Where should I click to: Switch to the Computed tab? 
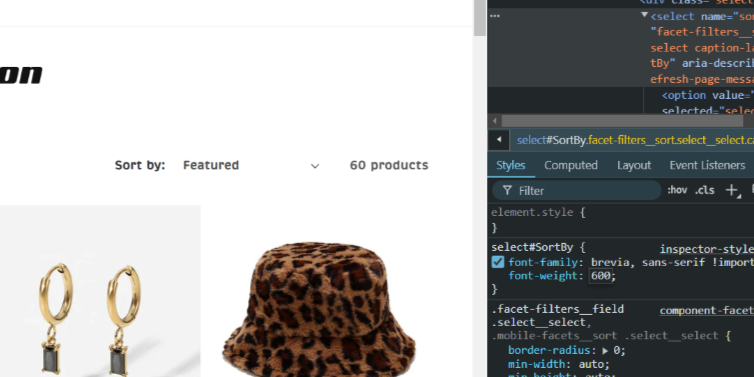point(571,165)
